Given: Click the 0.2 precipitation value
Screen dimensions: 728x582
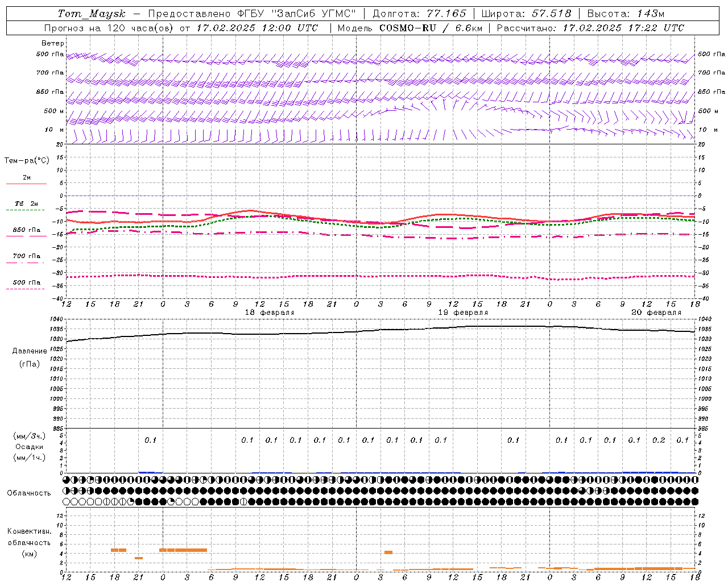Looking at the screenshot, I should point(659,440).
